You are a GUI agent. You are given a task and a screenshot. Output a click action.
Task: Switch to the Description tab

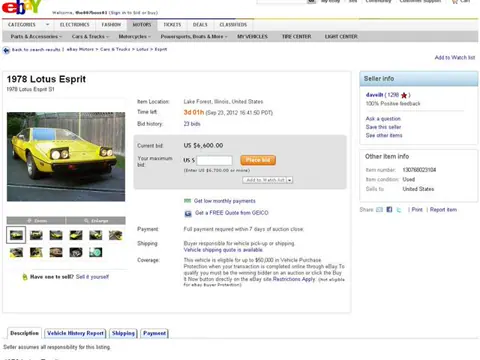tap(24, 333)
